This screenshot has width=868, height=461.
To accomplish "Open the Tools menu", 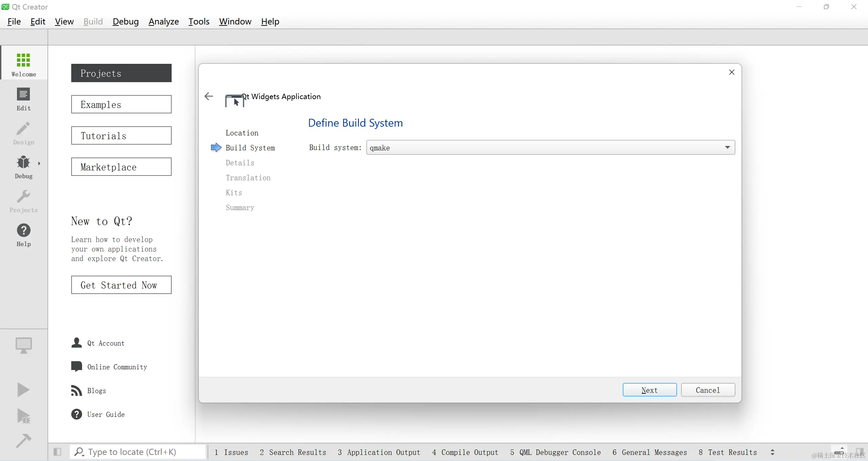I will click(x=199, y=21).
